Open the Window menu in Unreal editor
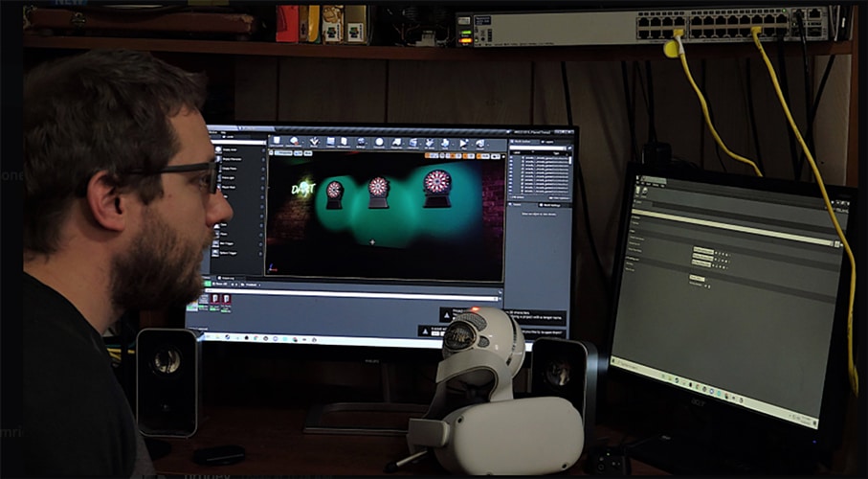 [212, 132]
